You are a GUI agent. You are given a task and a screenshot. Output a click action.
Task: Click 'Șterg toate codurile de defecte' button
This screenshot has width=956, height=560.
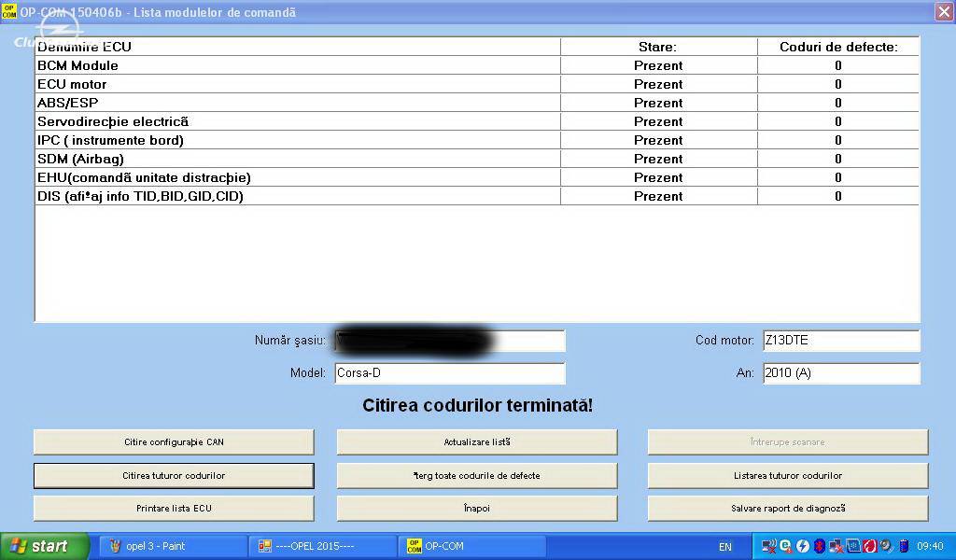(477, 476)
